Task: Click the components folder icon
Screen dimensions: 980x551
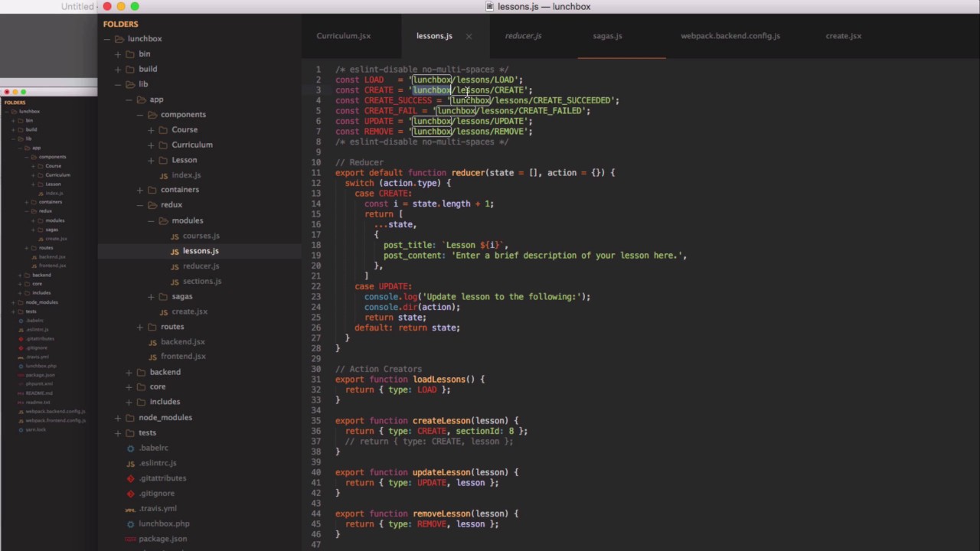Action: [x=152, y=115]
